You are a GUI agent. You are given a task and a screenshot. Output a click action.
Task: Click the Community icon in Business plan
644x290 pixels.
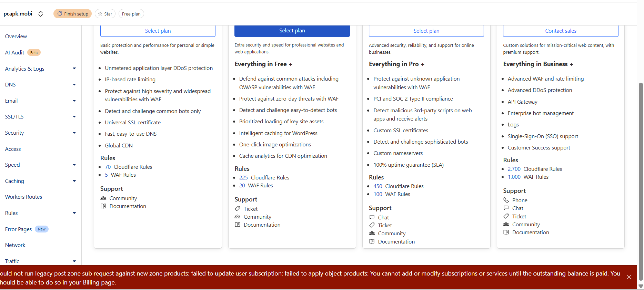(372, 234)
